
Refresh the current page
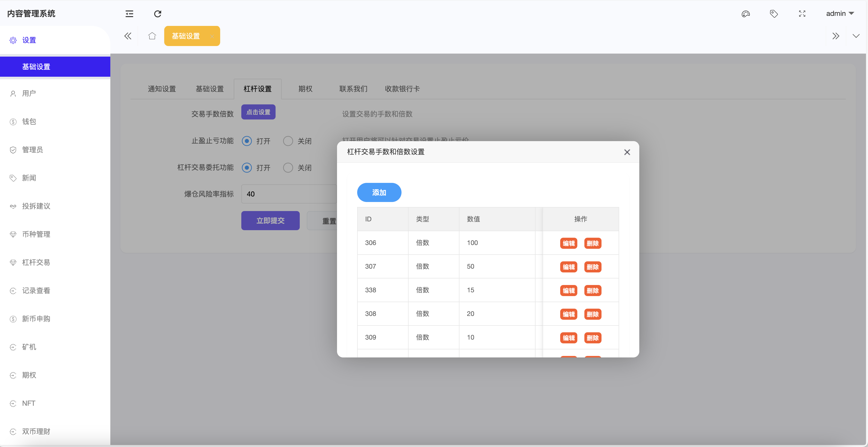[x=157, y=14]
